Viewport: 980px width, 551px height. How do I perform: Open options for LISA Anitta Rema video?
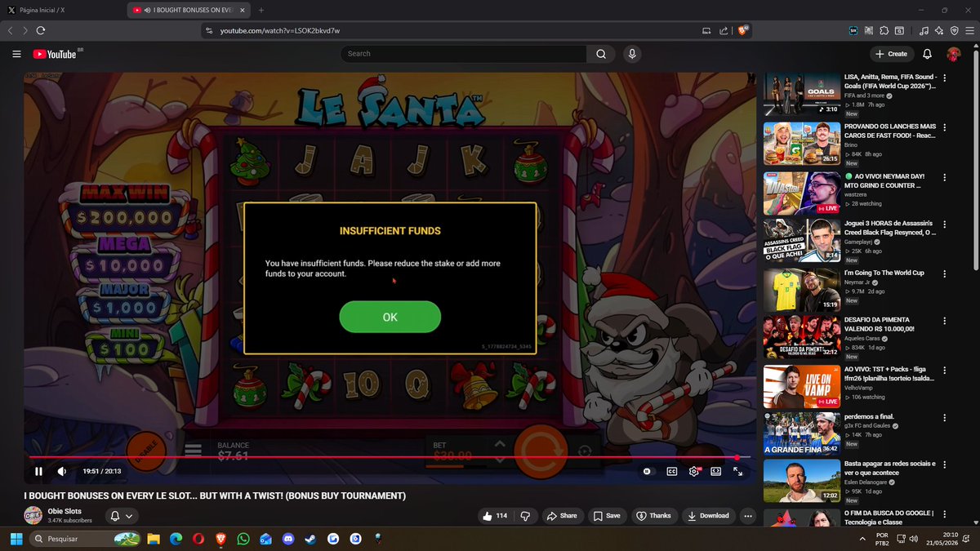(945, 78)
